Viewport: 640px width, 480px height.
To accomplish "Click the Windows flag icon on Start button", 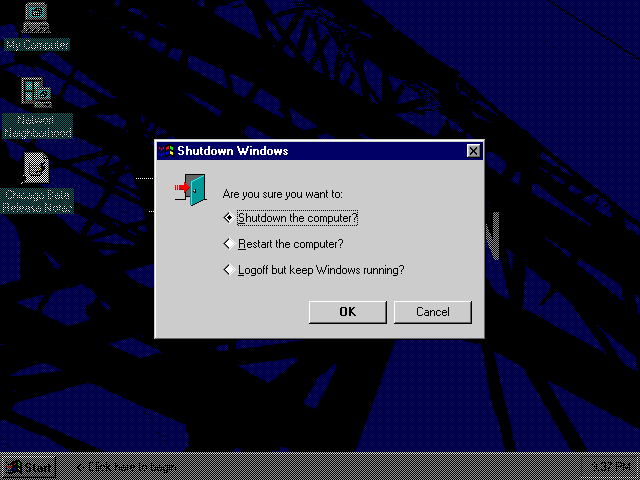I will click(14, 468).
